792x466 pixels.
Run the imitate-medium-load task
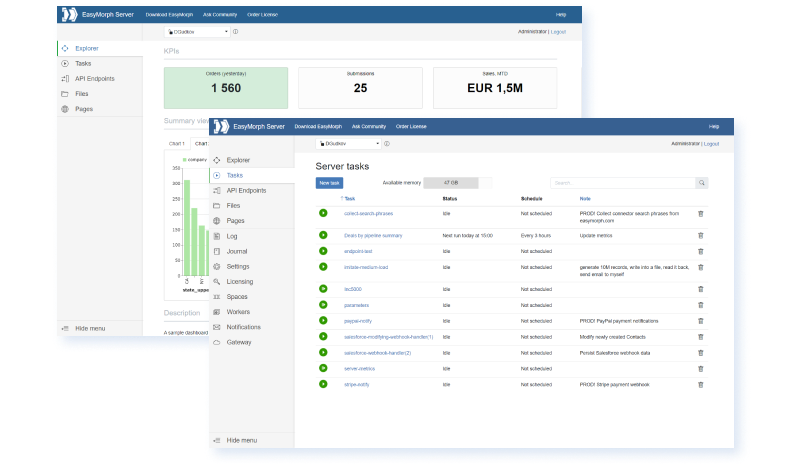click(323, 267)
